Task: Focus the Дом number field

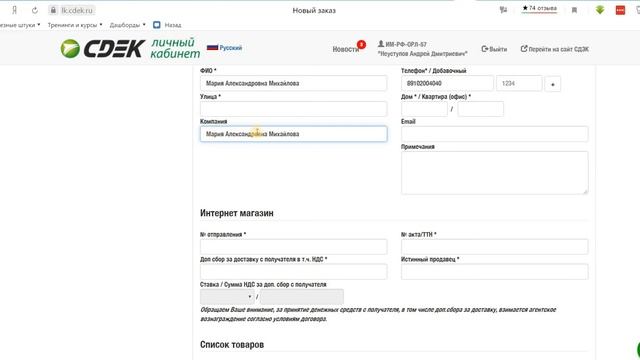Action: coord(424,109)
